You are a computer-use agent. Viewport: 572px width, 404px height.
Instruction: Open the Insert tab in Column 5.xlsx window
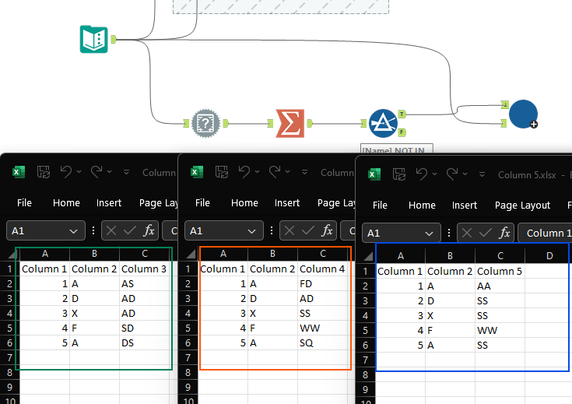[464, 205]
